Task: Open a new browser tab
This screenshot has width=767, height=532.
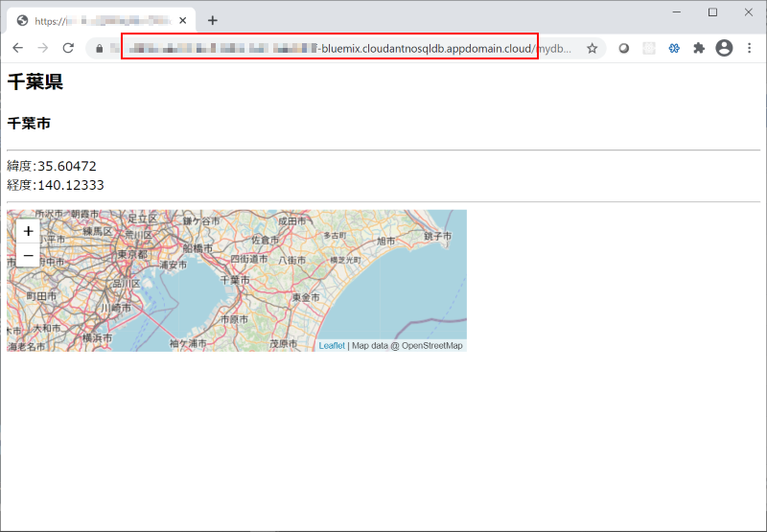Action: tap(212, 20)
